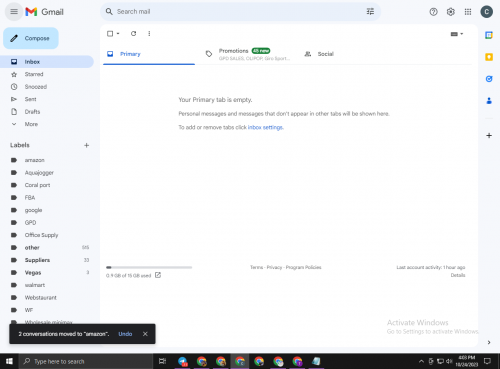Image resolution: width=500 pixels, height=369 pixels.
Task: Open the volume icon in tray
Action: [449, 361]
